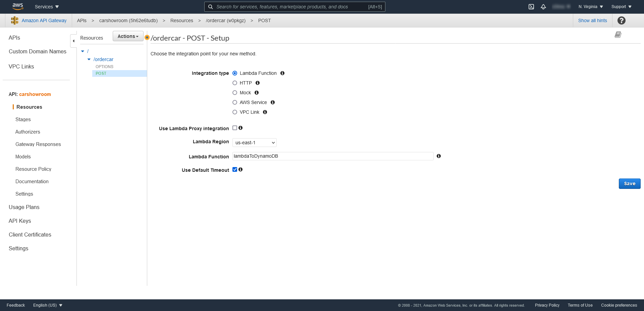Click the search magnifier icon

tap(211, 7)
